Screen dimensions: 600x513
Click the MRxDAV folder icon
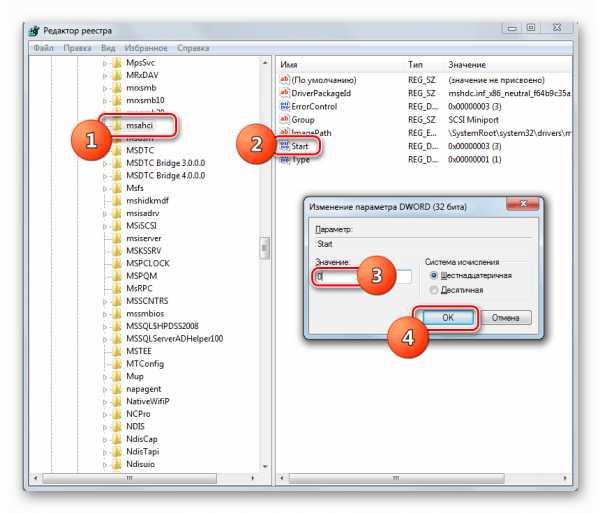pos(117,75)
